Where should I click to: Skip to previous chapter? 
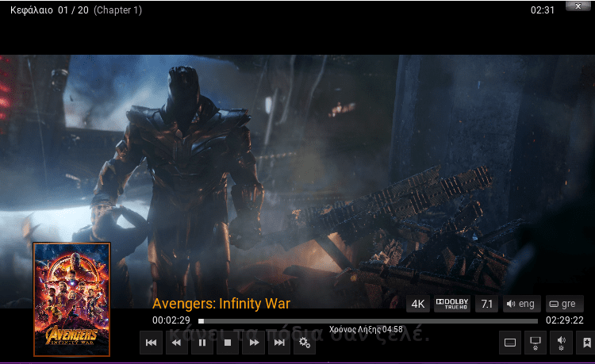coord(151,343)
